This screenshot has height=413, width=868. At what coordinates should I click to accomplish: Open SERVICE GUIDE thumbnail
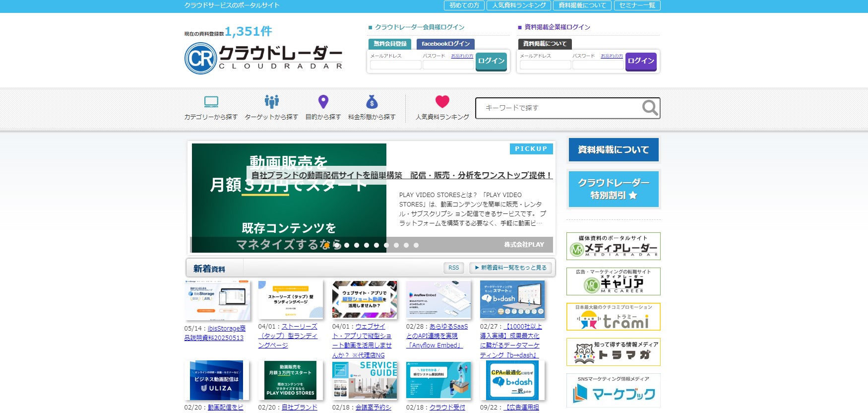(x=365, y=380)
